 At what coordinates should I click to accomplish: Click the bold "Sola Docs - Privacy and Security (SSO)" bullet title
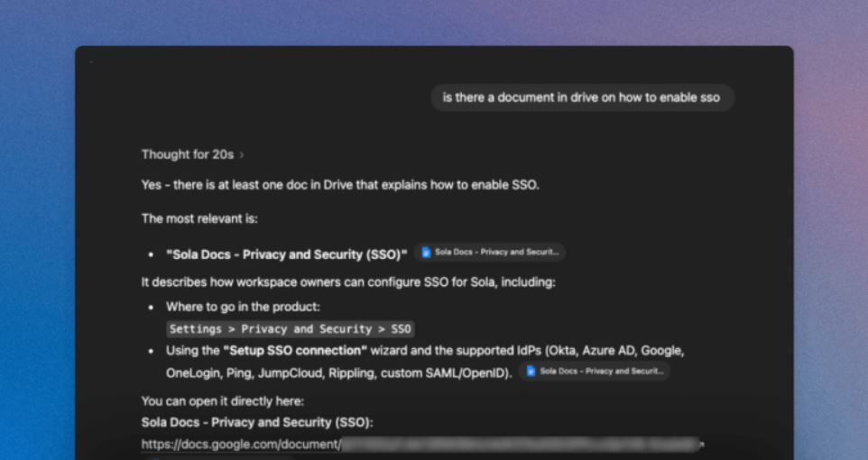tap(287, 254)
